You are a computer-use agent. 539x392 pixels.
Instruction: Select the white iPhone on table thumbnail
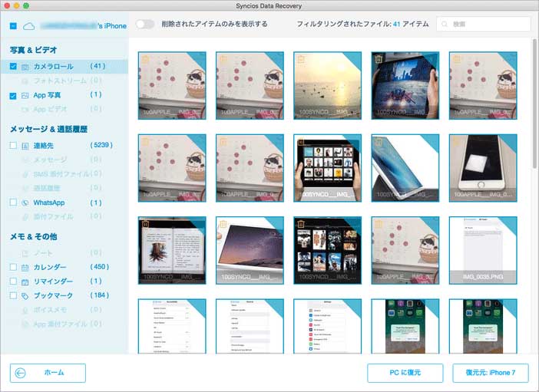[483, 168]
